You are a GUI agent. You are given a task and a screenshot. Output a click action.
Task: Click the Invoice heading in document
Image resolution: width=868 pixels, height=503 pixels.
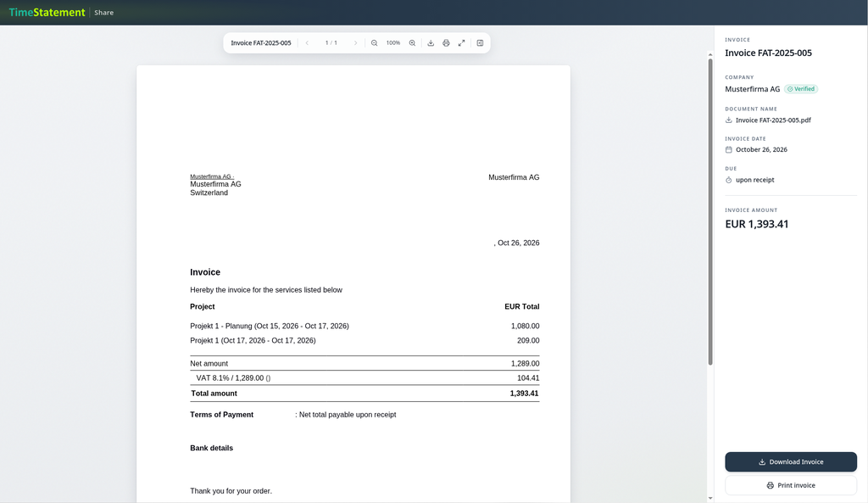click(205, 272)
